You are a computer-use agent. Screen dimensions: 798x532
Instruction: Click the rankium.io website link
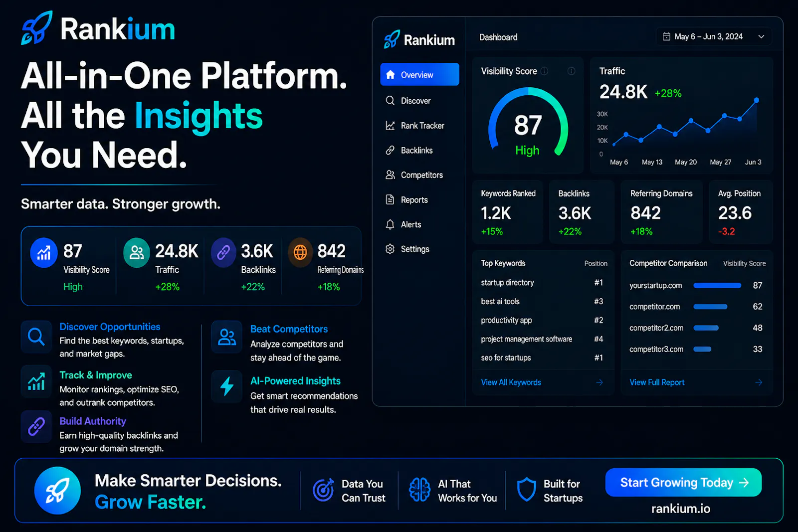tap(681, 509)
